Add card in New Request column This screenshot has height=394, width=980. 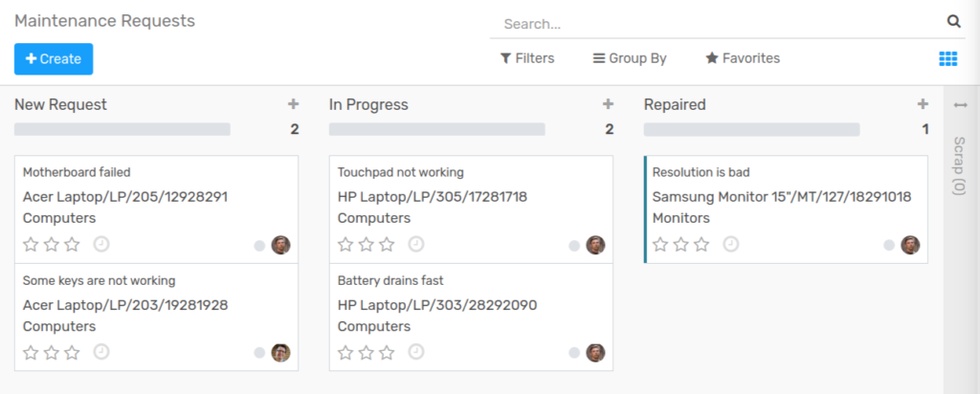[293, 104]
